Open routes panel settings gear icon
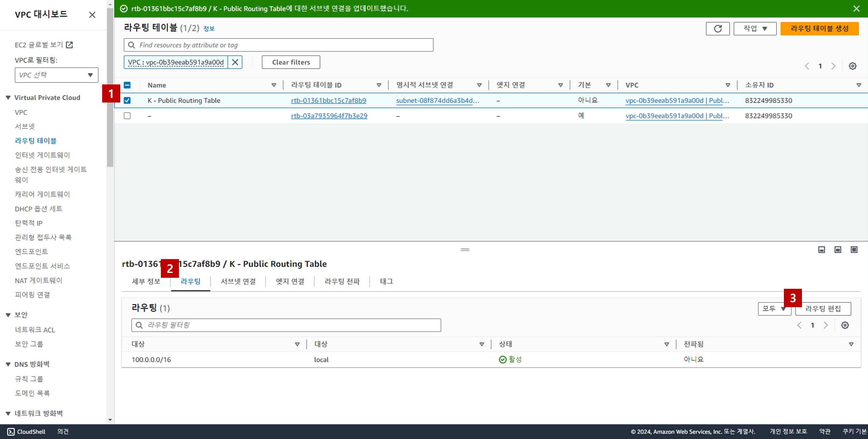868x439 pixels. pos(844,325)
